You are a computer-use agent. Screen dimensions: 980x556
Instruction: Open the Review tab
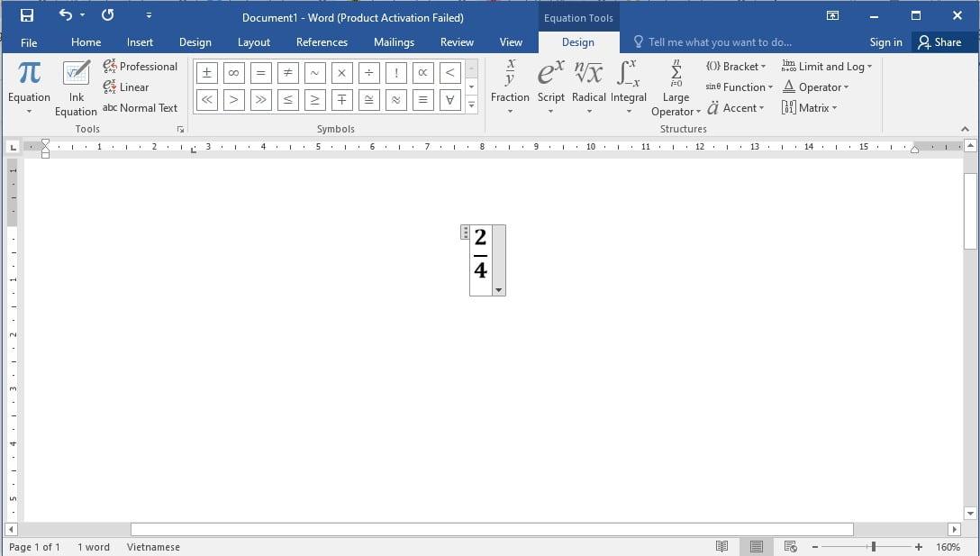(x=457, y=41)
